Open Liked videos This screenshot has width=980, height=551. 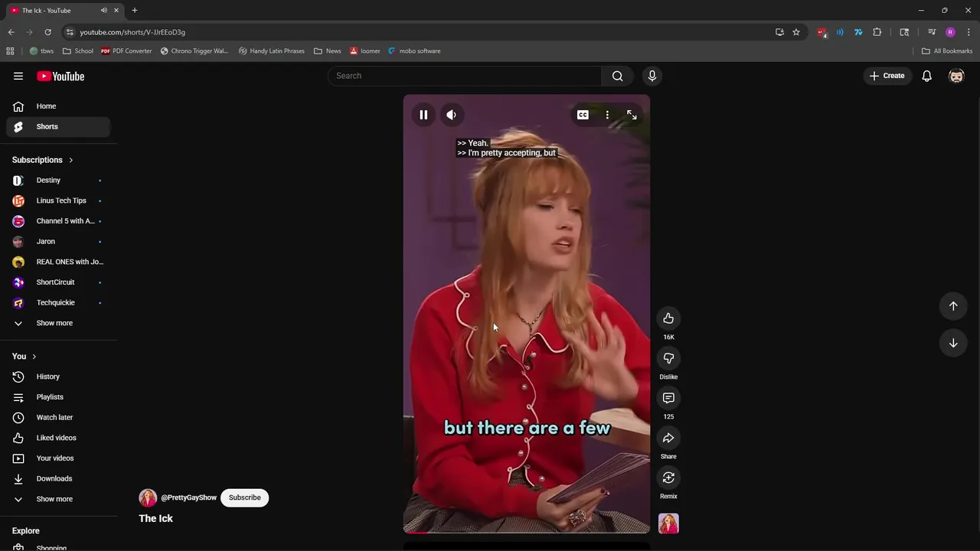58,438
